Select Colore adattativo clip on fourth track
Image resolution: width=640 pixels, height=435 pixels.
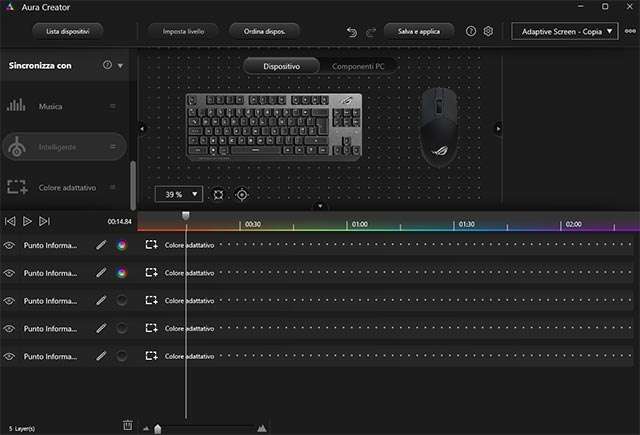189,328
